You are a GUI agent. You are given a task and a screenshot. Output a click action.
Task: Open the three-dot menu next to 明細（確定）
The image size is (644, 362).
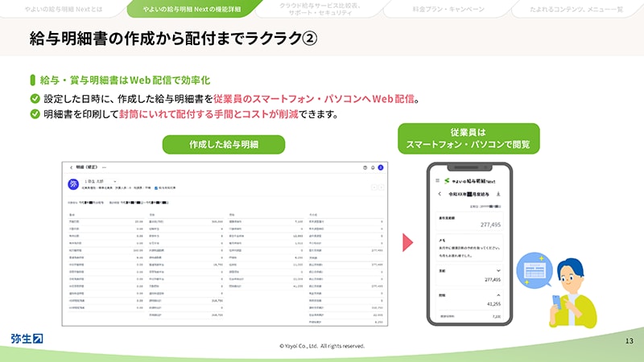105,167
